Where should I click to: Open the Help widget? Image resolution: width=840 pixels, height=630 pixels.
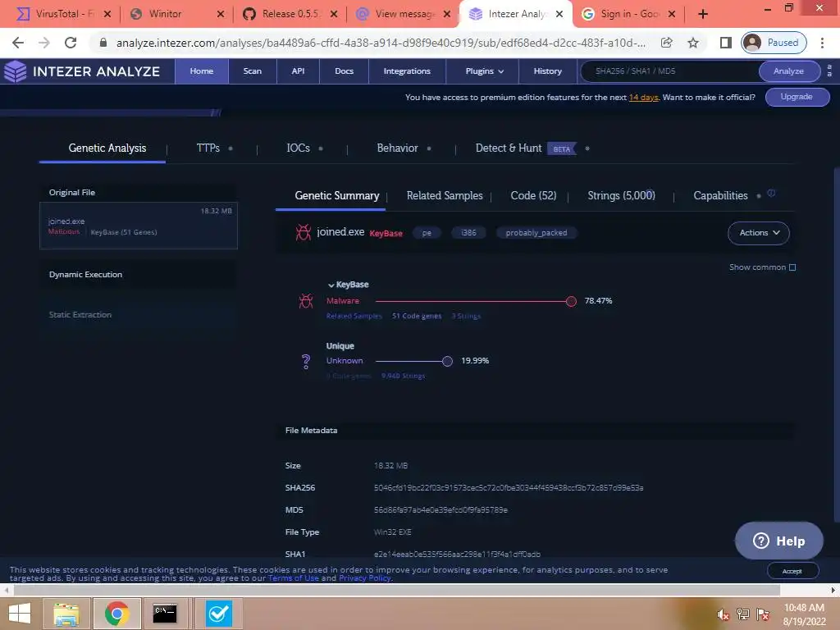779,541
